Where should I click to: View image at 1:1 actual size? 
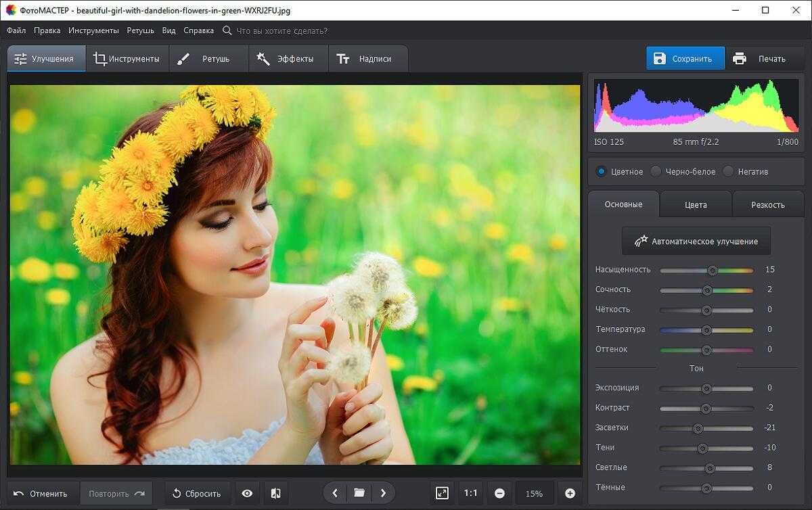point(471,493)
